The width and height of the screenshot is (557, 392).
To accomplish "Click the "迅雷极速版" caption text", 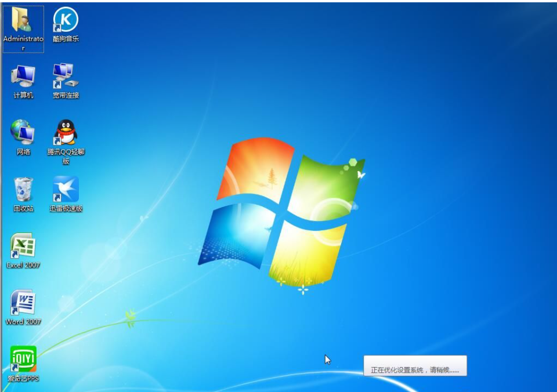I will (66, 209).
